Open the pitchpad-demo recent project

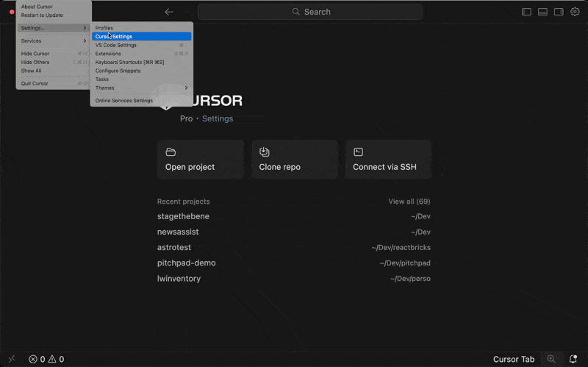[187, 263]
